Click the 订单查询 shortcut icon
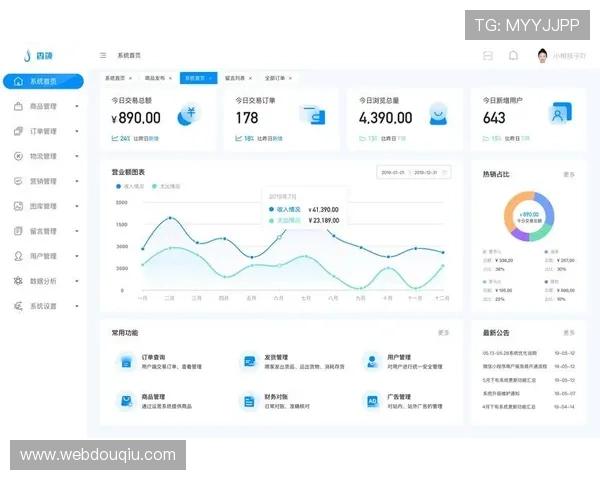 [x=126, y=361]
